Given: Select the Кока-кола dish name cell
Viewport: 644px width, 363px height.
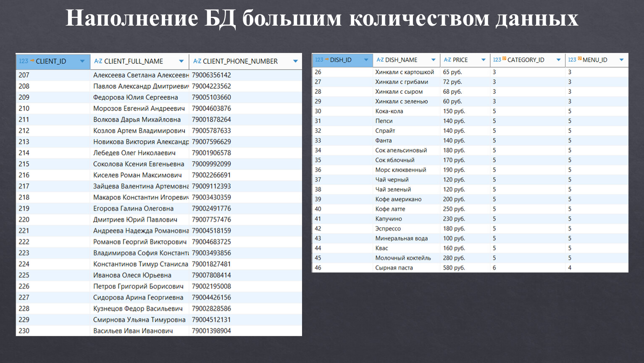Looking at the screenshot, I should (389, 111).
